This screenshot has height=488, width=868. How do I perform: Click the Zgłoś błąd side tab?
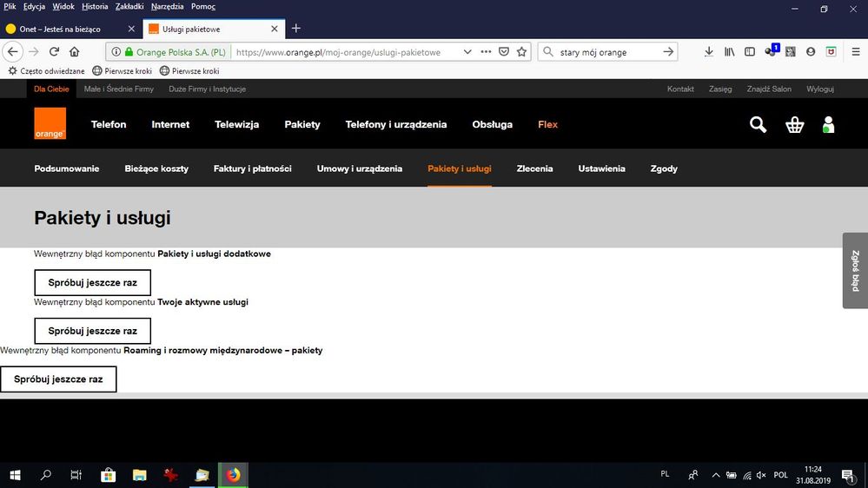coord(855,270)
